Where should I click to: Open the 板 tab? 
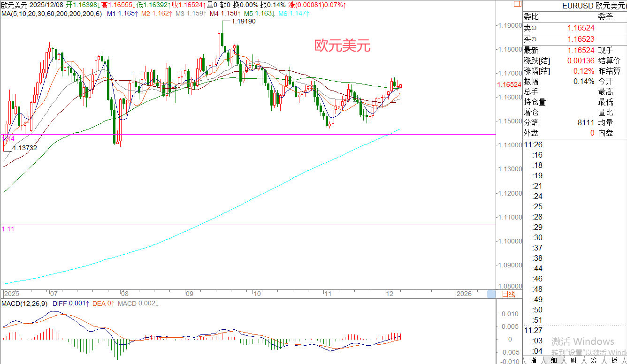[x=614, y=360]
